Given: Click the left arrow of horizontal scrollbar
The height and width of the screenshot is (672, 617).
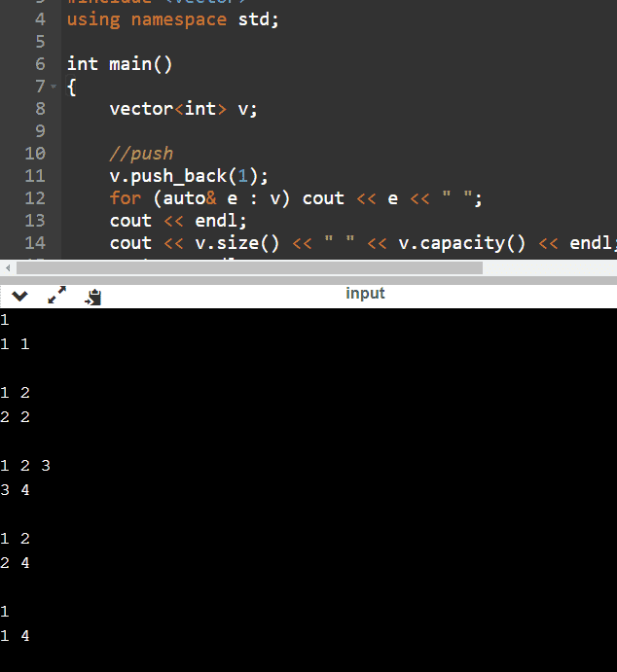Looking at the screenshot, I should [8, 268].
